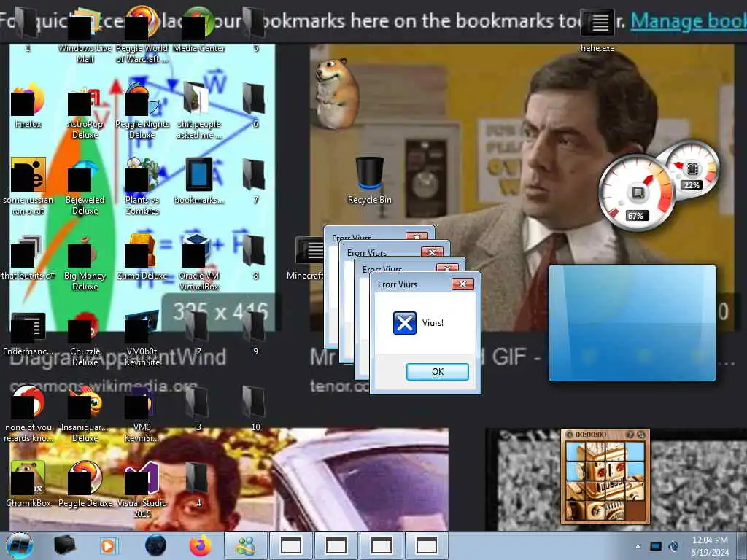This screenshot has height=560, width=747.
Task: Open Windows Media Player taskbar icon
Action: click(109, 545)
